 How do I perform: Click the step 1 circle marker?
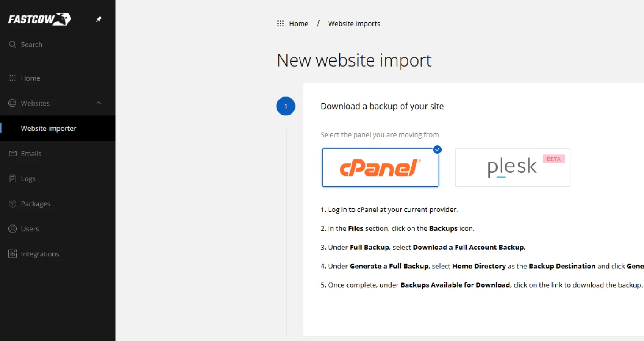pyautogui.click(x=285, y=106)
